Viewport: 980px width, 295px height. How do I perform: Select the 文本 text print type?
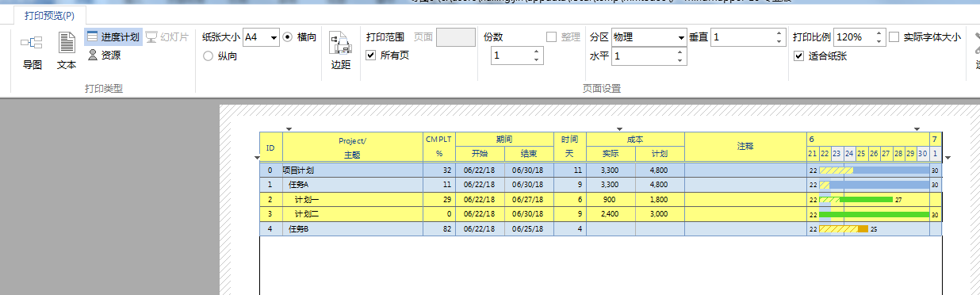click(67, 52)
